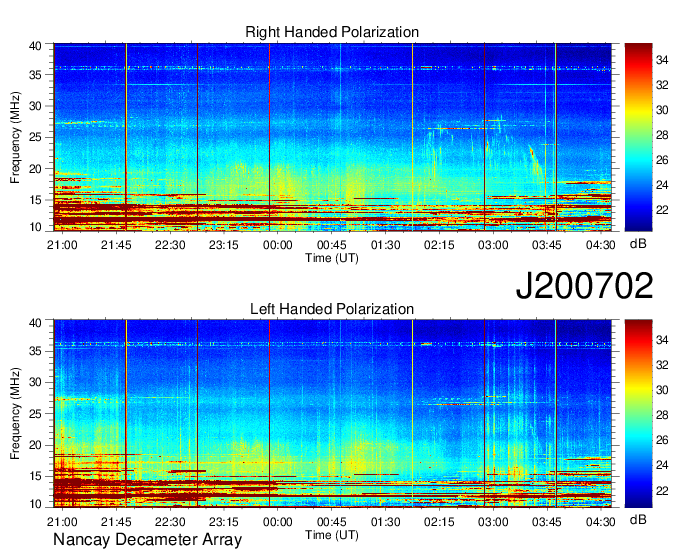This screenshot has width=680, height=552.
Task: Click the 22:30 time tick on Right Handed plot
Action: [x=170, y=245]
